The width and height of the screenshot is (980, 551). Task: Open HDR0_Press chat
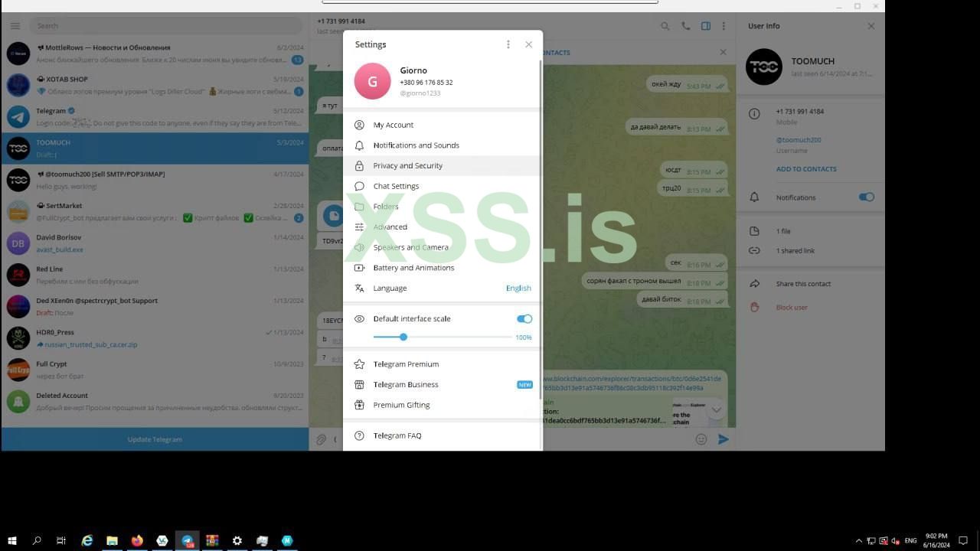[155, 338]
